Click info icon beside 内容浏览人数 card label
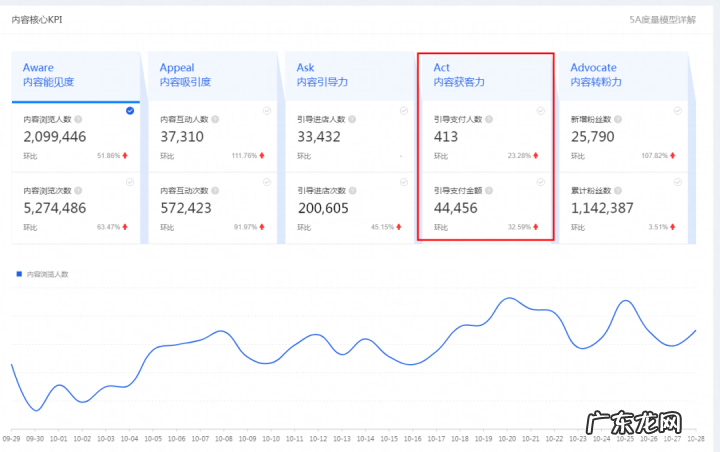This screenshot has height=452, width=720. click(79, 119)
